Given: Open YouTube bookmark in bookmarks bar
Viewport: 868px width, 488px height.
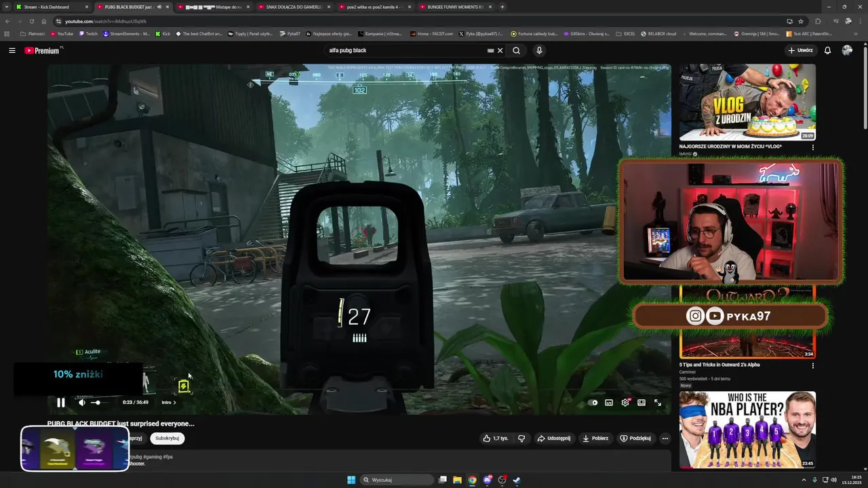Looking at the screenshot, I should (62, 33).
